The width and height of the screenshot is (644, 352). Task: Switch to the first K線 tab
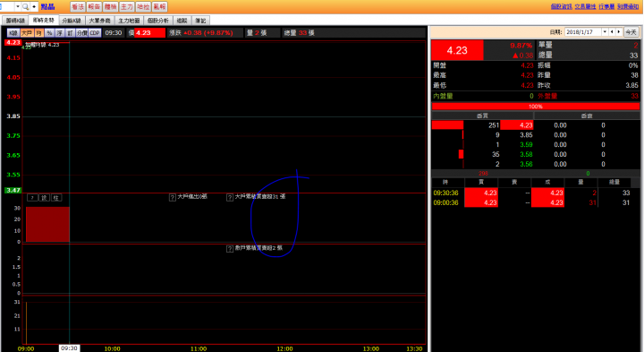click(x=15, y=20)
